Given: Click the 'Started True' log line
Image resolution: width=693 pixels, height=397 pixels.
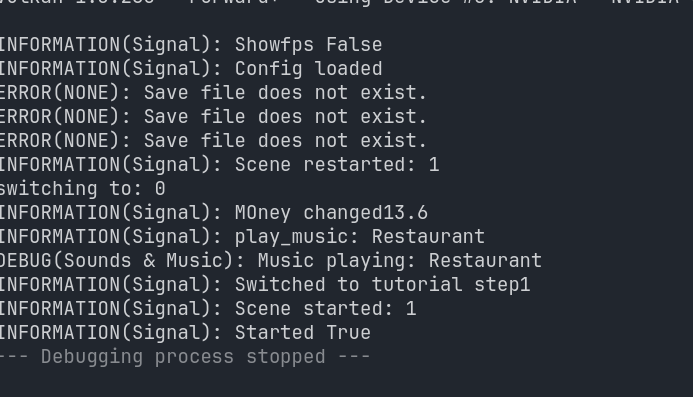Looking at the screenshot, I should (185, 332).
